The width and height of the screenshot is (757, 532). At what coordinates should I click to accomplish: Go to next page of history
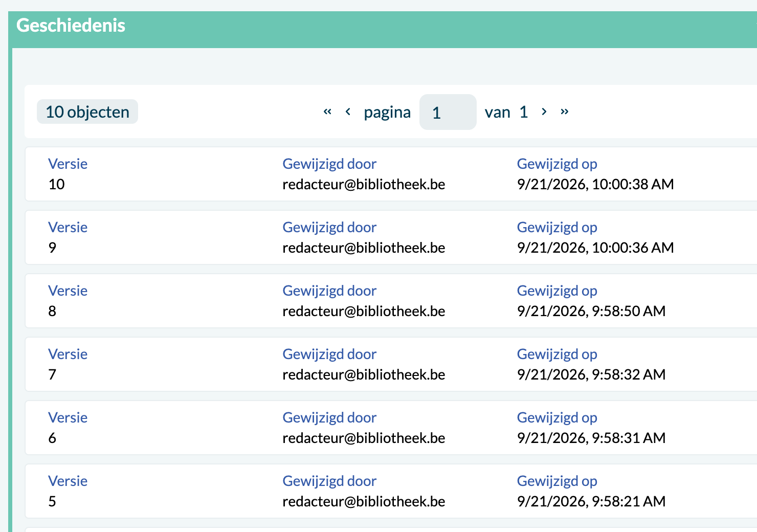[544, 112]
